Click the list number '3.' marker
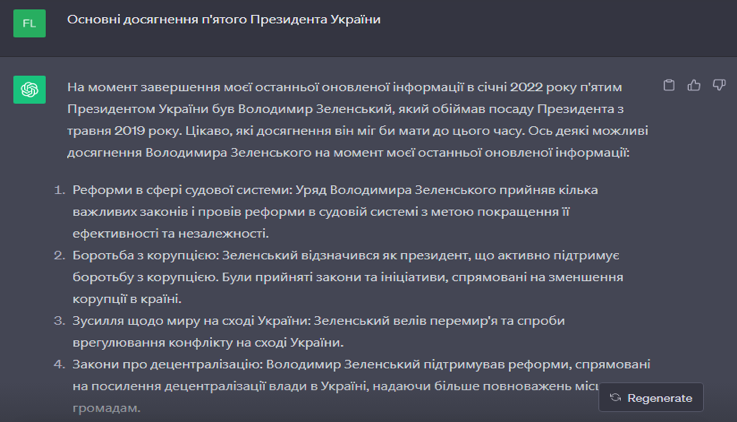The height and width of the screenshot is (422, 737). pyautogui.click(x=59, y=320)
